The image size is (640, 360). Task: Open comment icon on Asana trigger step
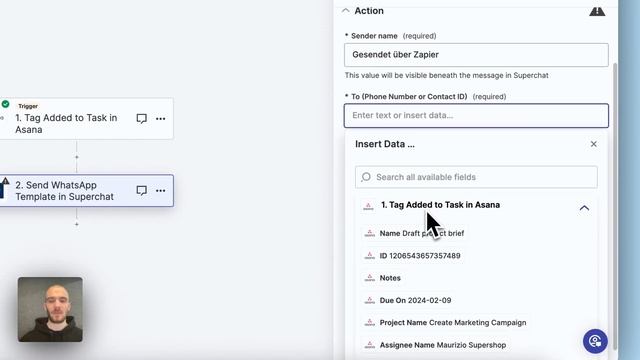click(142, 118)
